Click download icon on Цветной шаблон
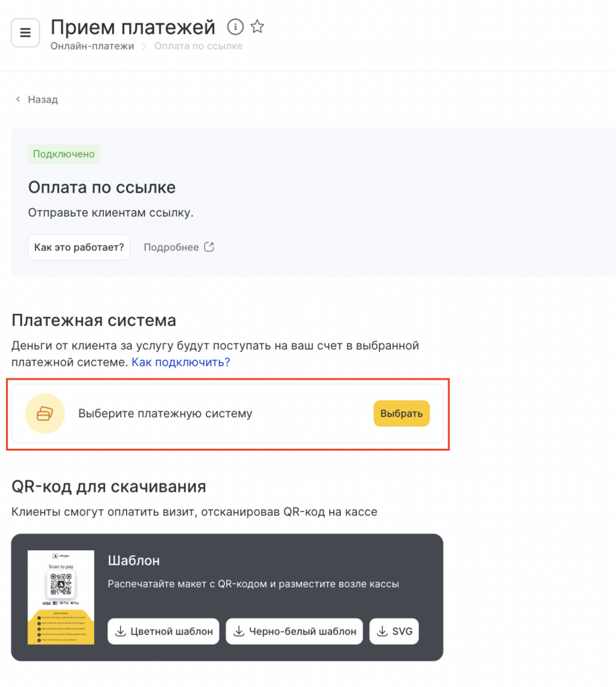 121,631
